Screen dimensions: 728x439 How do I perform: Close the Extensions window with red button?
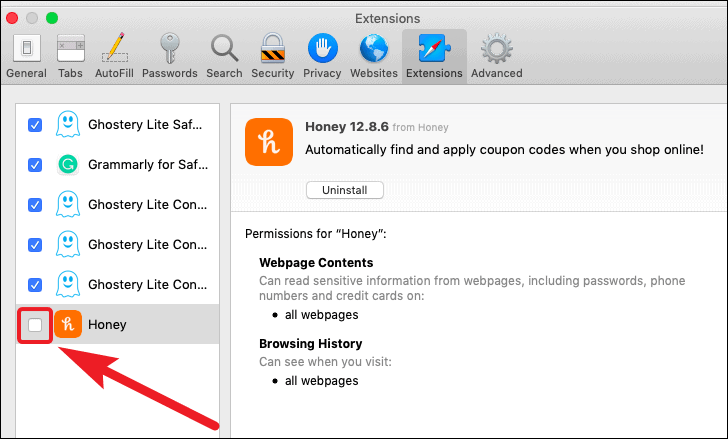tap(12, 18)
